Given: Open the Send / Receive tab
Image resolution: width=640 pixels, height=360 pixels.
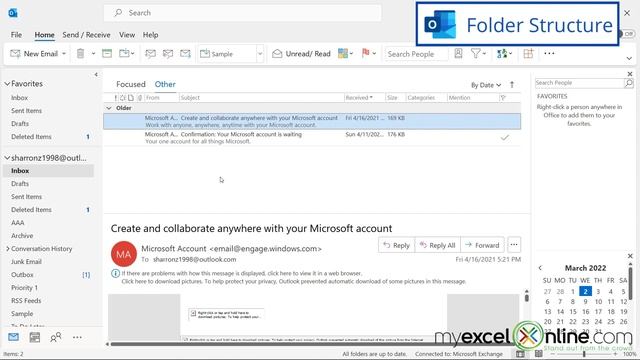Looking at the screenshot, I should pyautogui.click(x=86, y=35).
